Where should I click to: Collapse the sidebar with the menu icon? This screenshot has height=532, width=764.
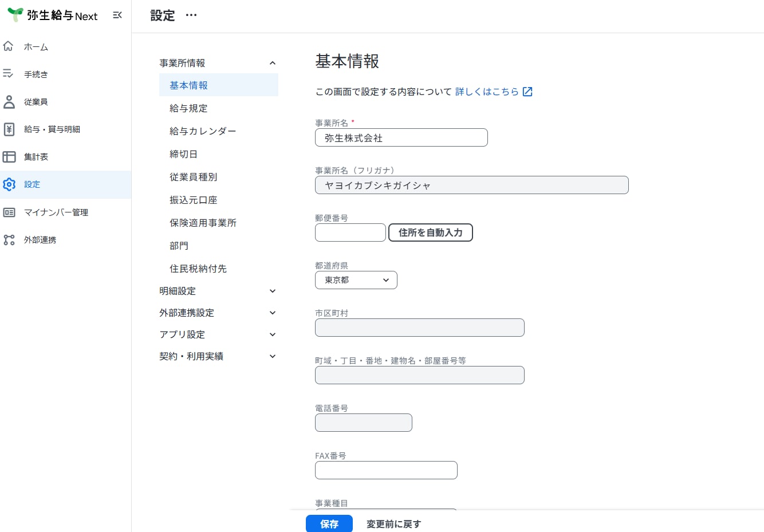pyautogui.click(x=117, y=15)
